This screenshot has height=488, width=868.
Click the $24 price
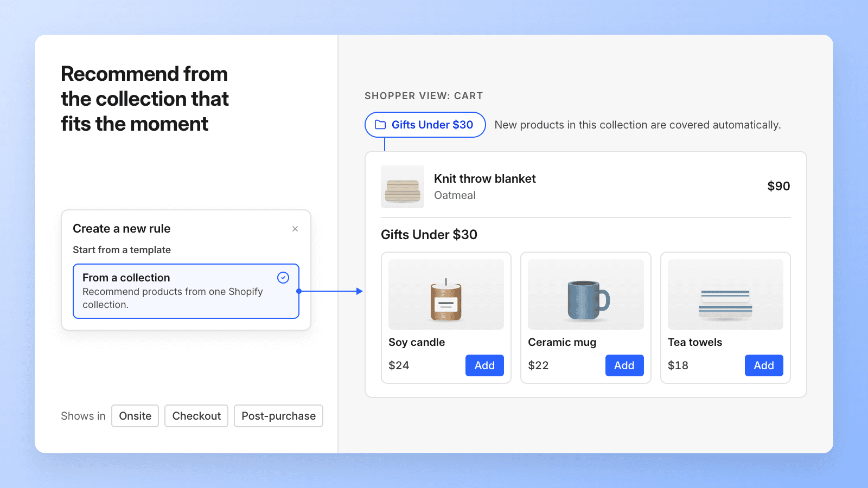pos(399,365)
